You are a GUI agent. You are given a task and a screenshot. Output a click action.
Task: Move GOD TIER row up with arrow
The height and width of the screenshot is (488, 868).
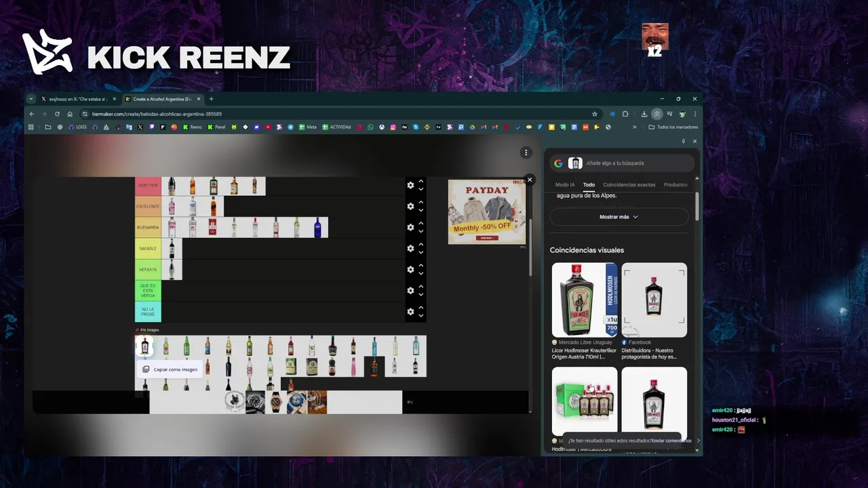click(x=421, y=181)
